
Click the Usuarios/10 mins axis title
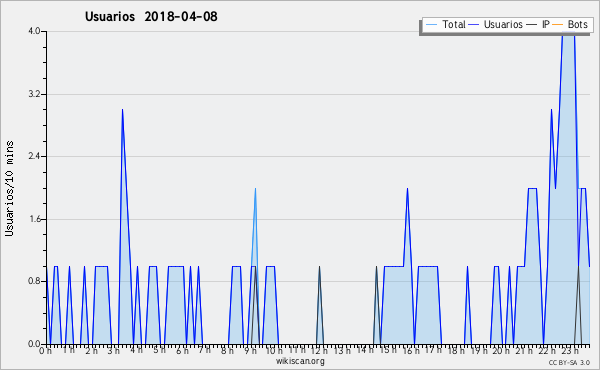(x=10, y=188)
